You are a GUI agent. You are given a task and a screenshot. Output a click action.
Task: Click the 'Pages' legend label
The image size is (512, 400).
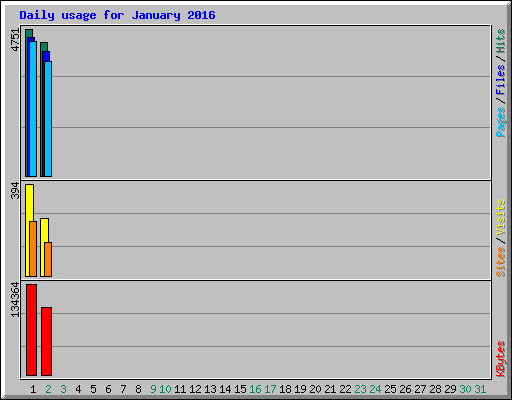pyautogui.click(x=501, y=122)
